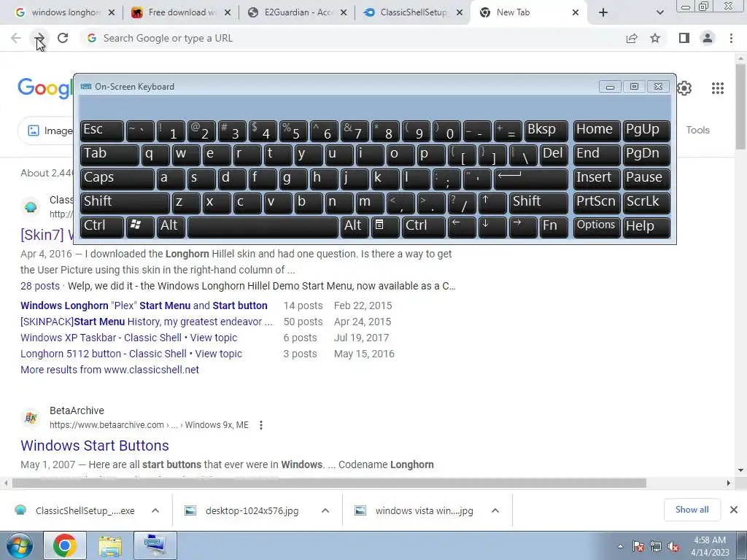The image size is (747, 560).
Task: Click the muted volume tray icon
Action: (673, 546)
